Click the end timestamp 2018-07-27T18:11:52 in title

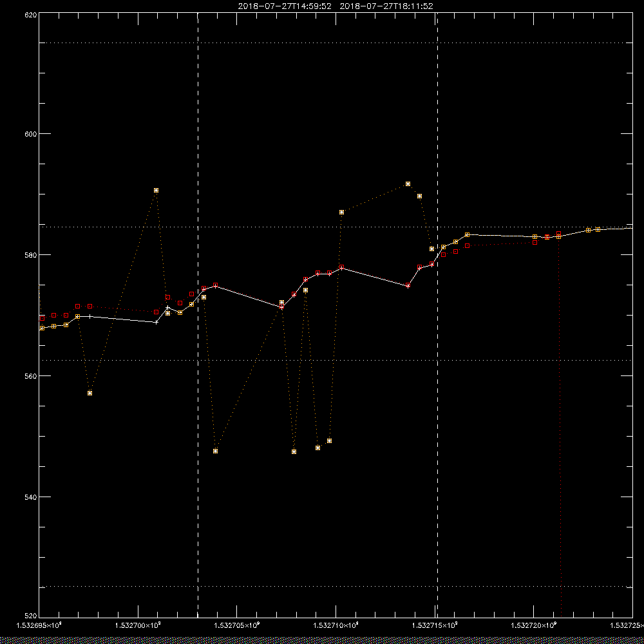[386, 6]
